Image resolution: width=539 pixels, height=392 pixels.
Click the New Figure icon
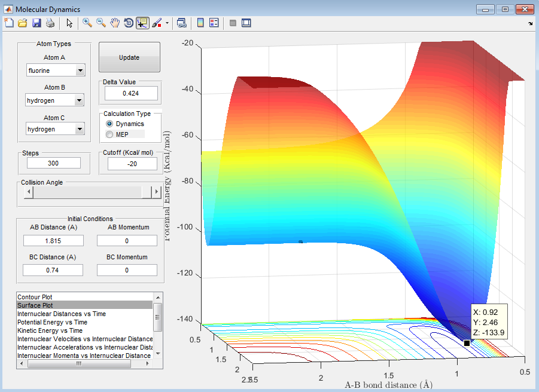click(x=9, y=23)
